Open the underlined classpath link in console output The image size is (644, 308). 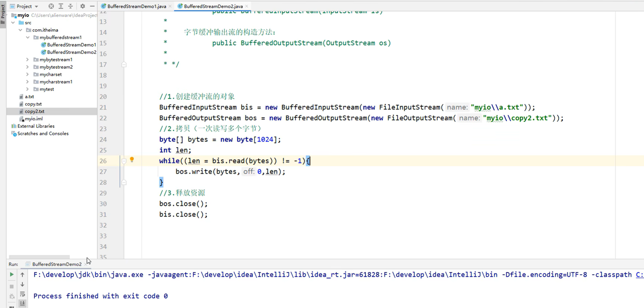tap(640, 274)
